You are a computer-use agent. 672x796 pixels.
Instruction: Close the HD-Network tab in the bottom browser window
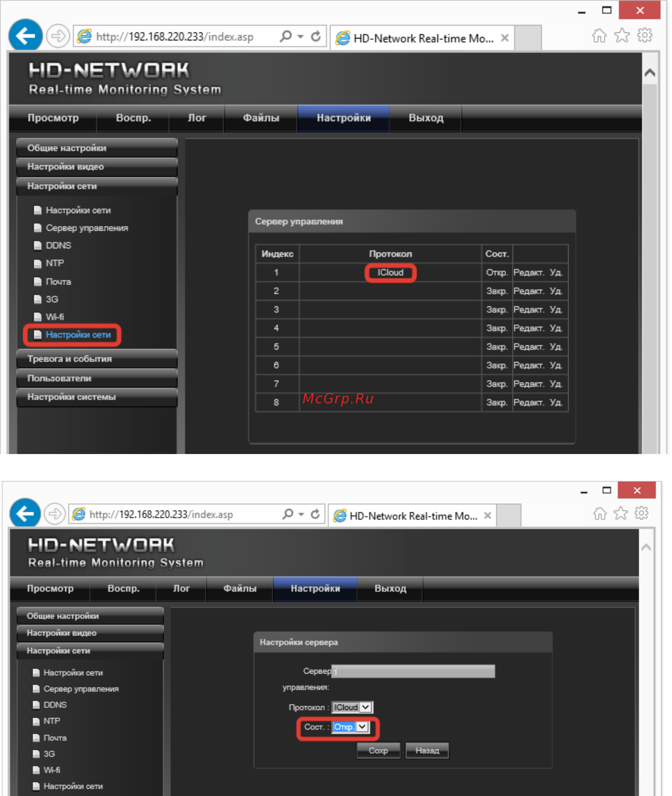pyautogui.click(x=487, y=515)
